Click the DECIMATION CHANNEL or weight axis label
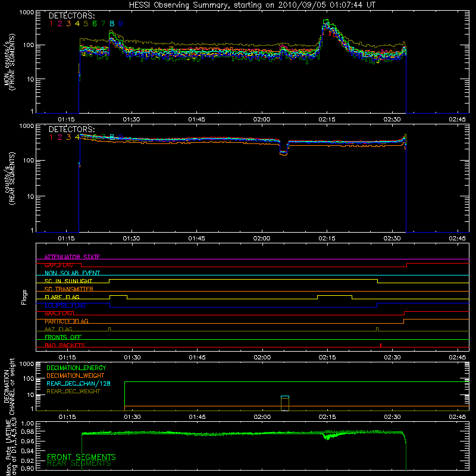Image resolution: width=476 pixels, height=476 pixels. click(x=9, y=386)
